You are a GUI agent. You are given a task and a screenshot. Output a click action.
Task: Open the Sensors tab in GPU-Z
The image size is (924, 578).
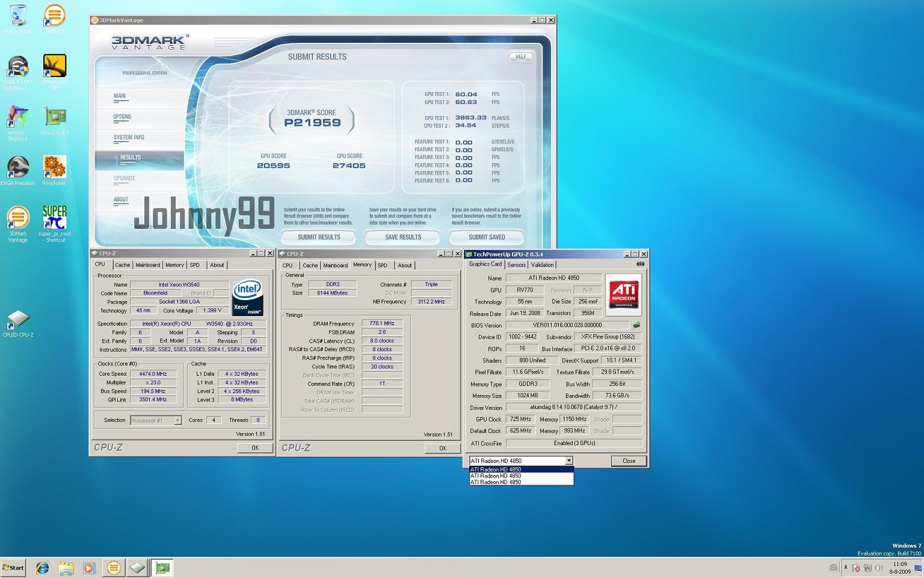tap(516, 265)
